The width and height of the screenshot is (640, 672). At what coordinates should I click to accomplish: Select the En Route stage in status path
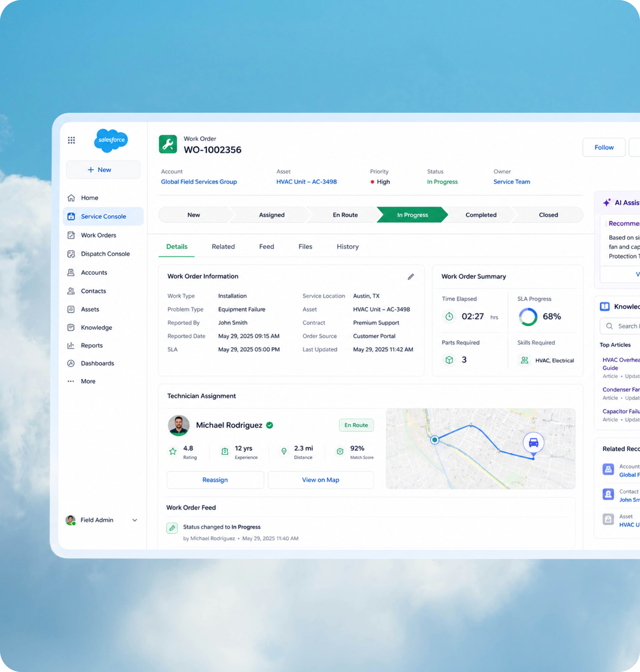(x=345, y=215)
